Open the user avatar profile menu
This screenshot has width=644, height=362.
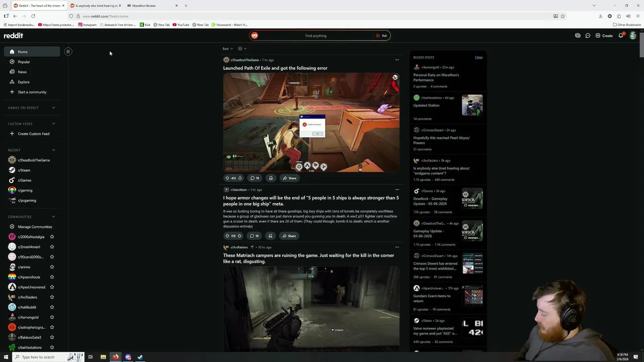click(633, 36)
